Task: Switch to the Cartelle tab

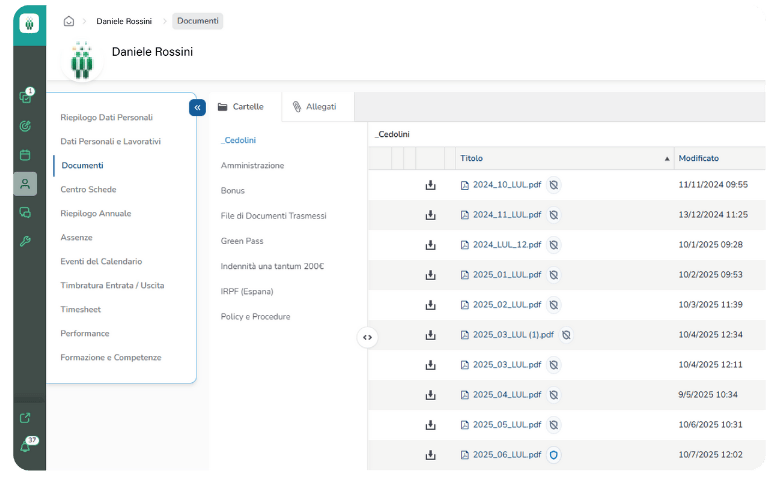Action: [x=245, y=106]
